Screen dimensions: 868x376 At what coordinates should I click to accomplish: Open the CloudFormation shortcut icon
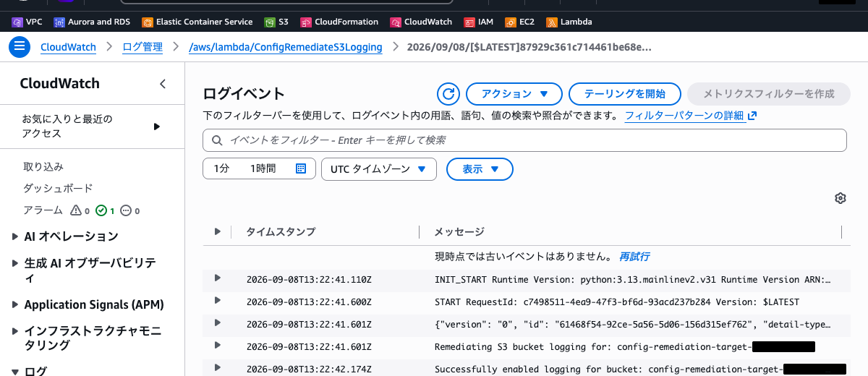[306, 22]
